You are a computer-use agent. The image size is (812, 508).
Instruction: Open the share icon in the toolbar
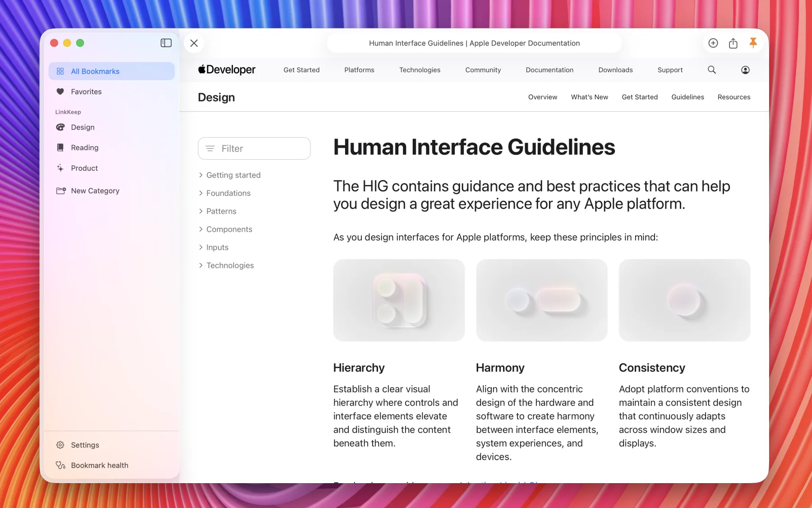coord(733,43)
